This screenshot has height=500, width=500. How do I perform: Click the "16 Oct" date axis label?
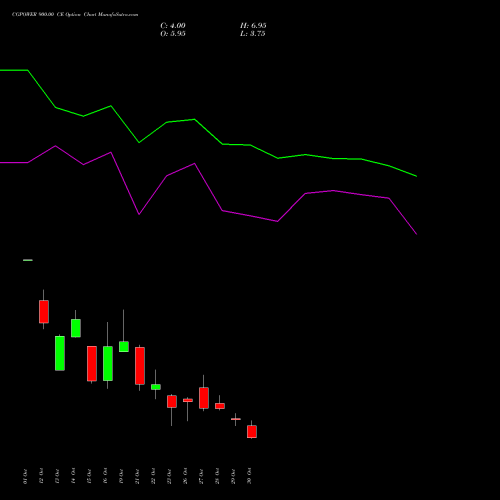pyautogui.click(x=105, y=476)
